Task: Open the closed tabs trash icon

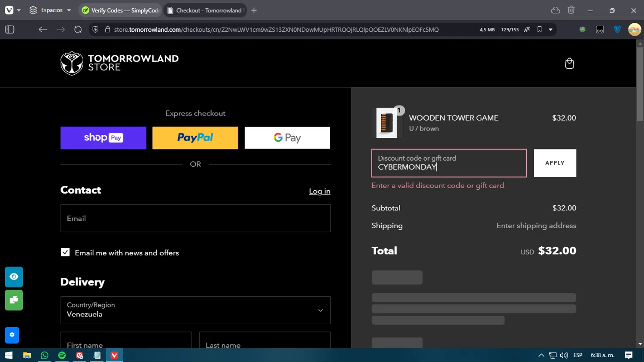Action: pyautogui.click(x=571, y=10)
